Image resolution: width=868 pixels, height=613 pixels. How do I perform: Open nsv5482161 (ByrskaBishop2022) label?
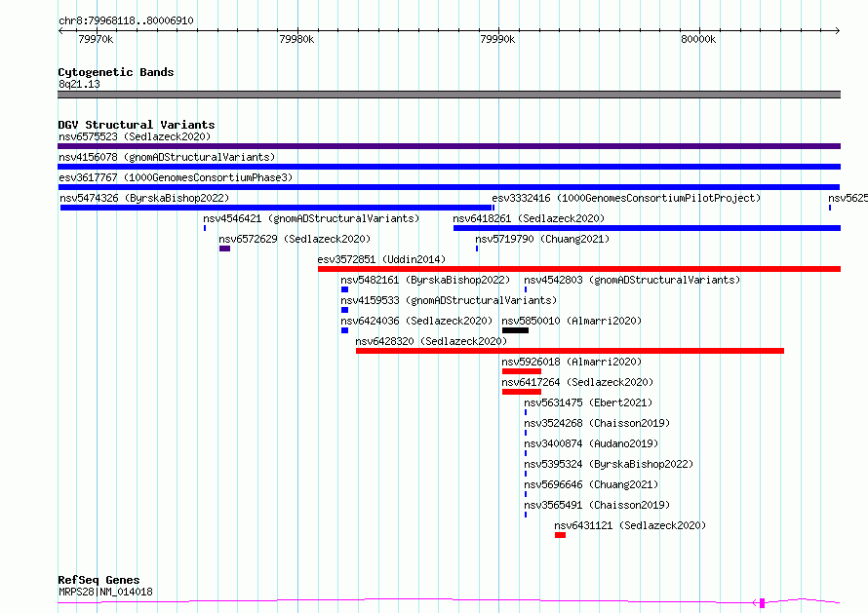click(x=425, y=280)
